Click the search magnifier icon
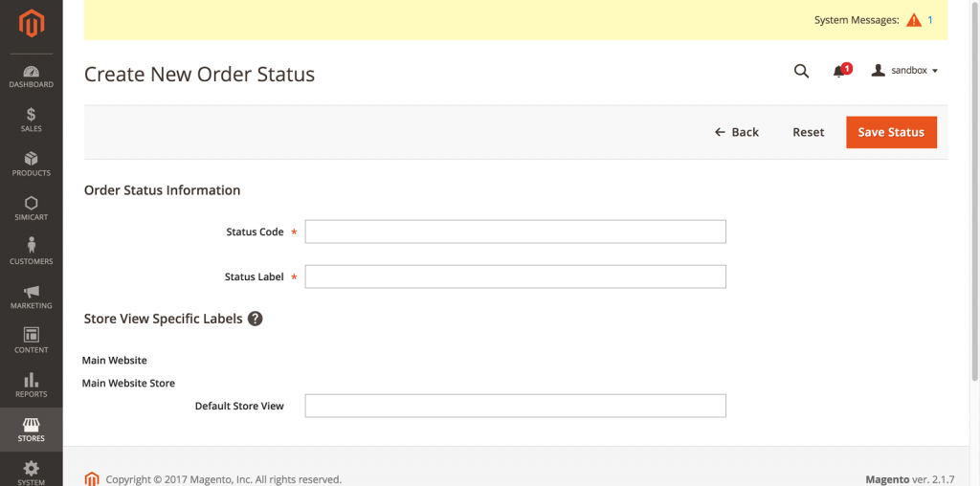980x486 pixels. tap(801, 71)
